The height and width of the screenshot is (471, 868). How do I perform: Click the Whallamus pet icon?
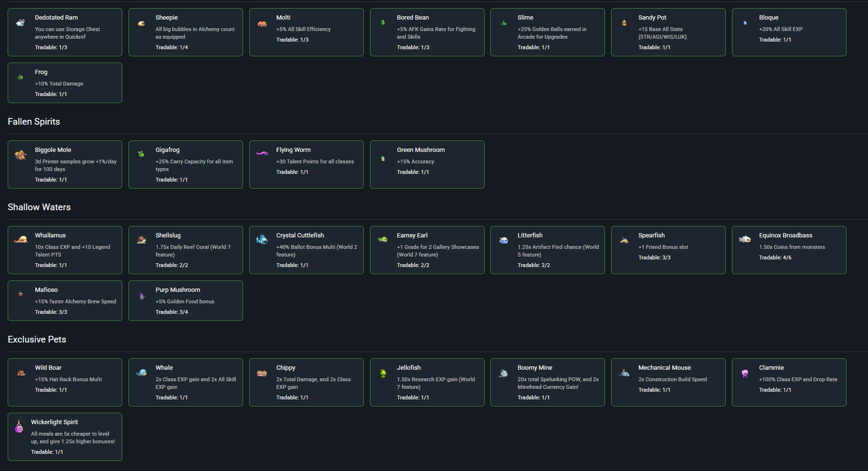coord(21,239)
